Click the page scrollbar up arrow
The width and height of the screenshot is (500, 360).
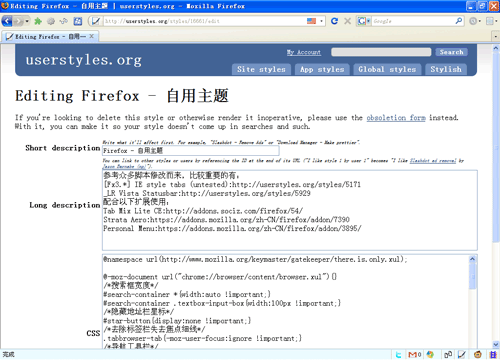[x=496, y=48]
